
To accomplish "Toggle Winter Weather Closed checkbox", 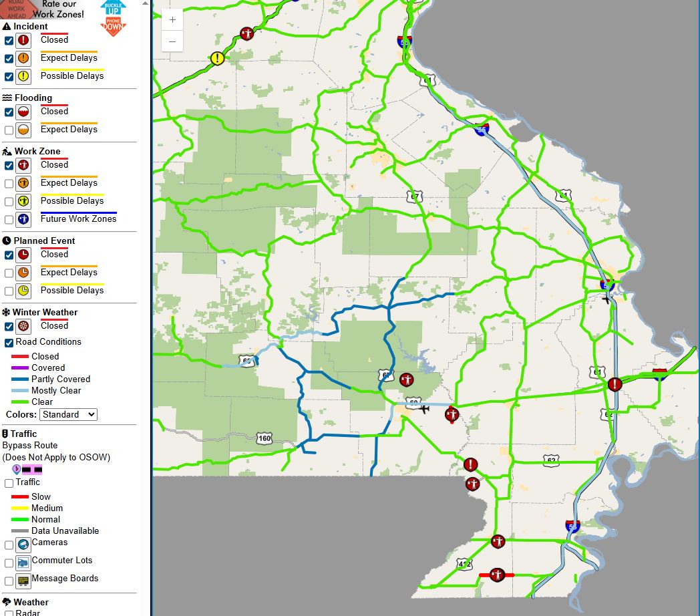I will (x=9, y=327).
